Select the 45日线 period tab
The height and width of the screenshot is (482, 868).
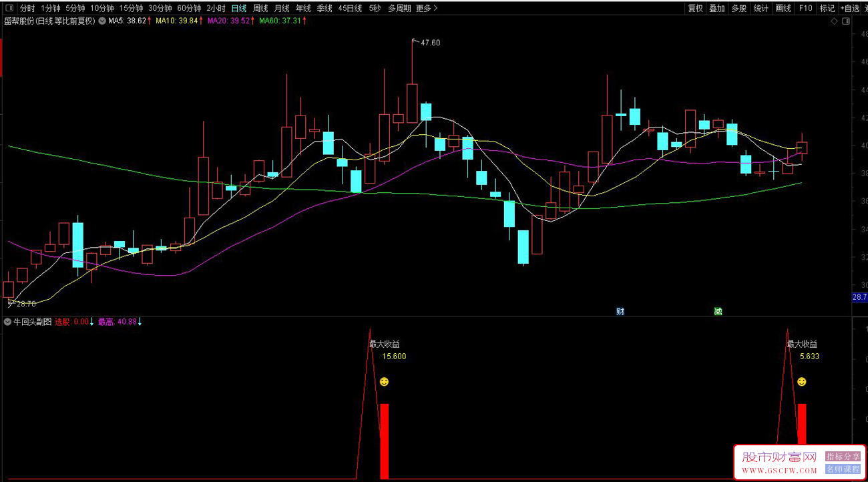point(350,9)
